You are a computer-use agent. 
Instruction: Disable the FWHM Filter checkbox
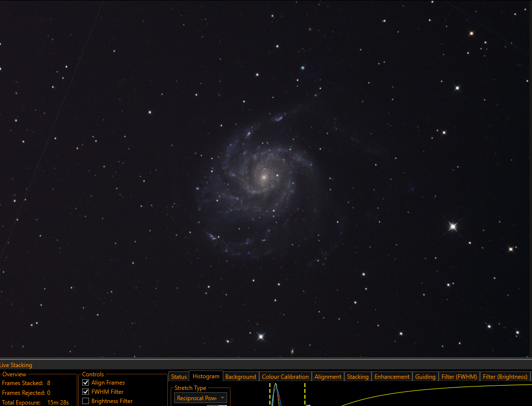tap(86, 392)
